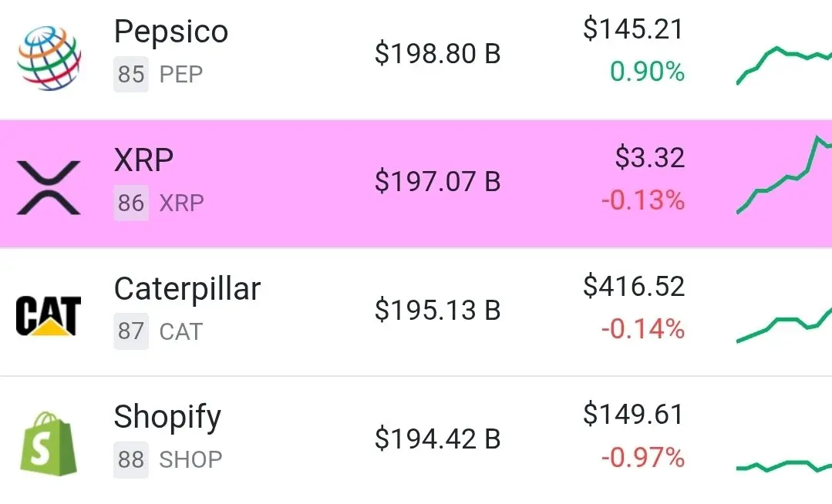Click the rank 85 badge
The width and height of the screenshot is (832, 504).
[131, 74]
